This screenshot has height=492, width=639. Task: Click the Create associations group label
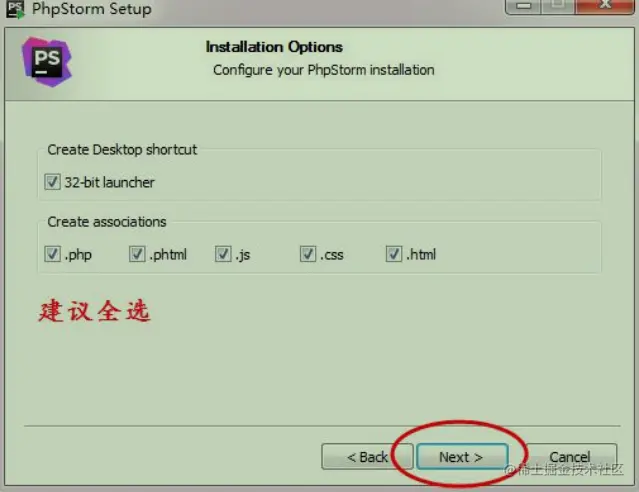[x=107, y=222]
